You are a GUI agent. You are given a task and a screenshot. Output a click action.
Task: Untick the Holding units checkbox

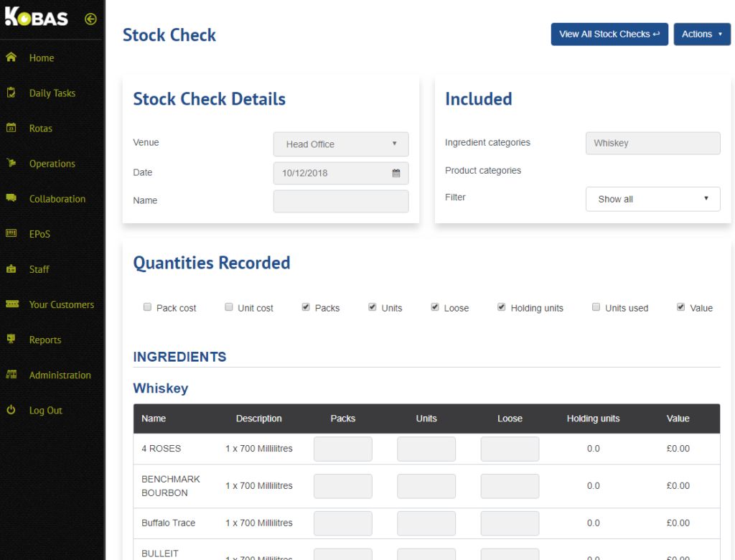pyautogui.click(x=502, y=307)
